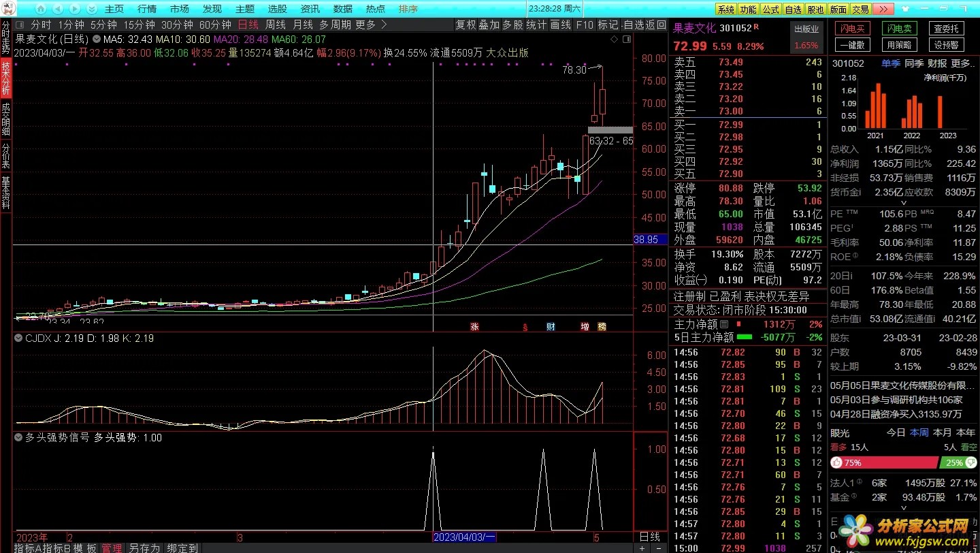Open the 分价表 left sidebar tab
This screenshot has height=553, width=980.
5,157
